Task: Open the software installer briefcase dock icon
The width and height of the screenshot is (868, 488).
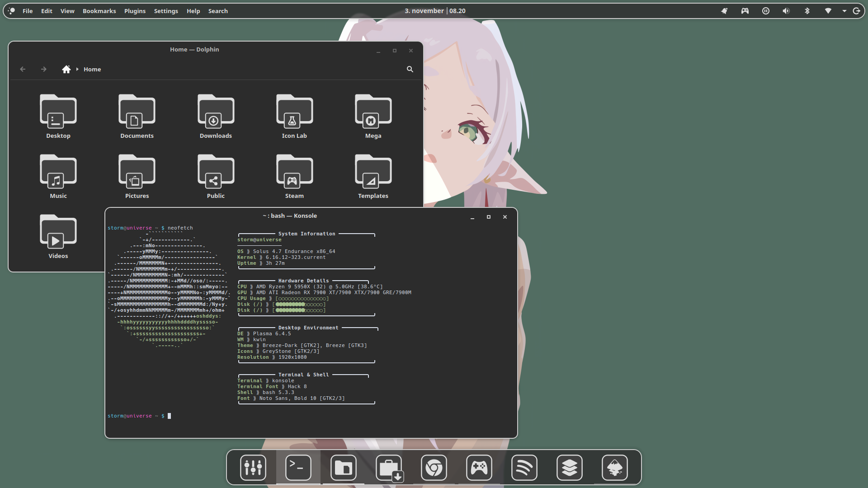Action: tap(389, 467)
